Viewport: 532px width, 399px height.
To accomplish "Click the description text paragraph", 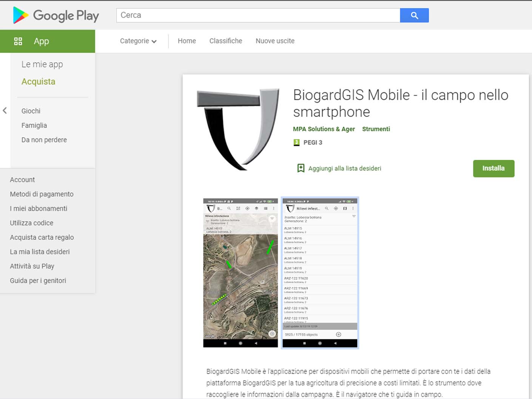I will pos(348,383).
